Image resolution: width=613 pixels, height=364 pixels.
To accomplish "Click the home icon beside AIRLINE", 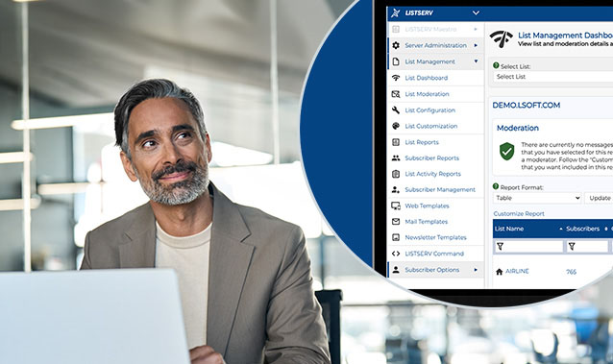I will point(499,272).
